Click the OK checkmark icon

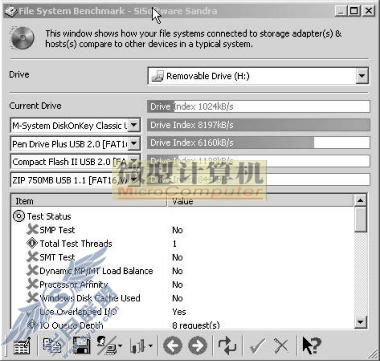(257, 346)
